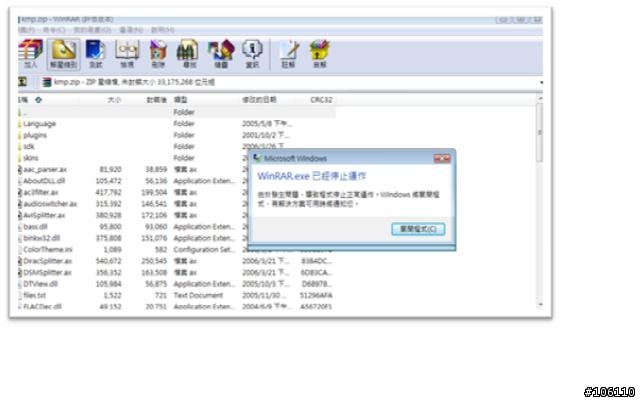
Task: Select the AboutDLL.dll file
Action: pyautogui.click(x=44, y=181)
